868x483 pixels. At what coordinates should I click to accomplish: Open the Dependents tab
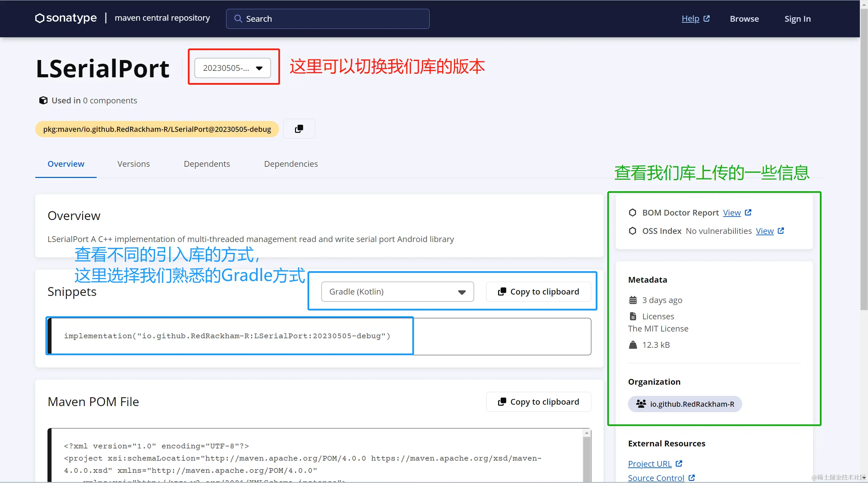206,164
